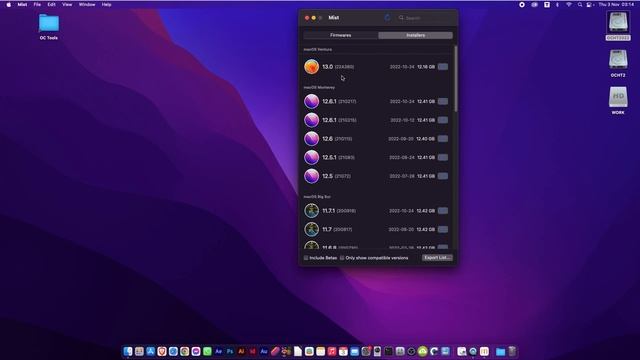Click the Bluetooth icon in menu bar
Screen dimensions: 640x360
click(558, 4)
